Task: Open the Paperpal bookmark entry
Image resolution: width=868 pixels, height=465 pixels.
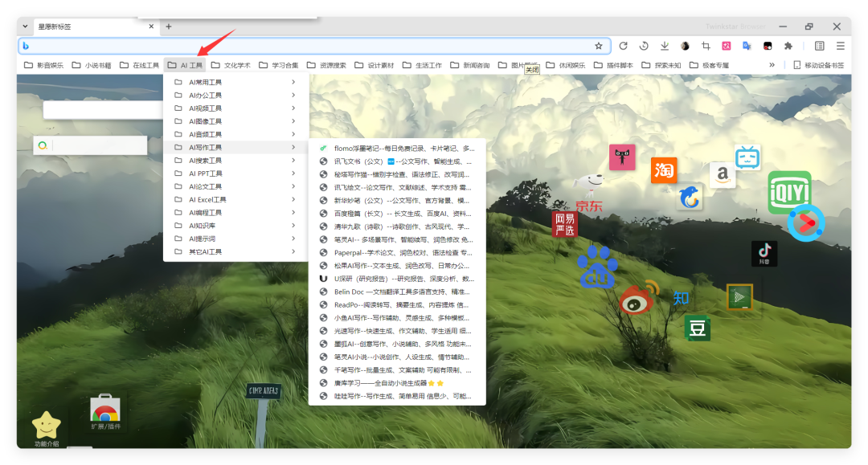Action: coord(397,253)
